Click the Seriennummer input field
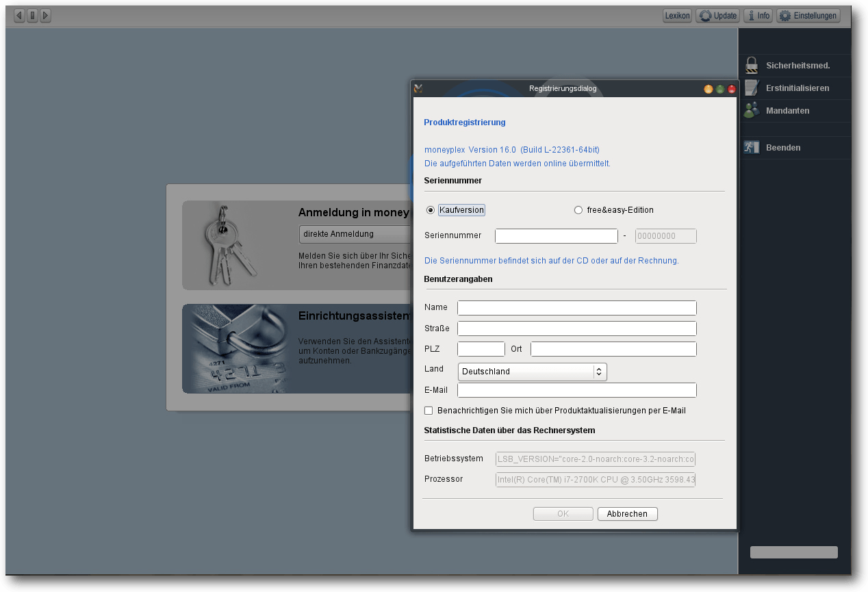 click(557, 236)
